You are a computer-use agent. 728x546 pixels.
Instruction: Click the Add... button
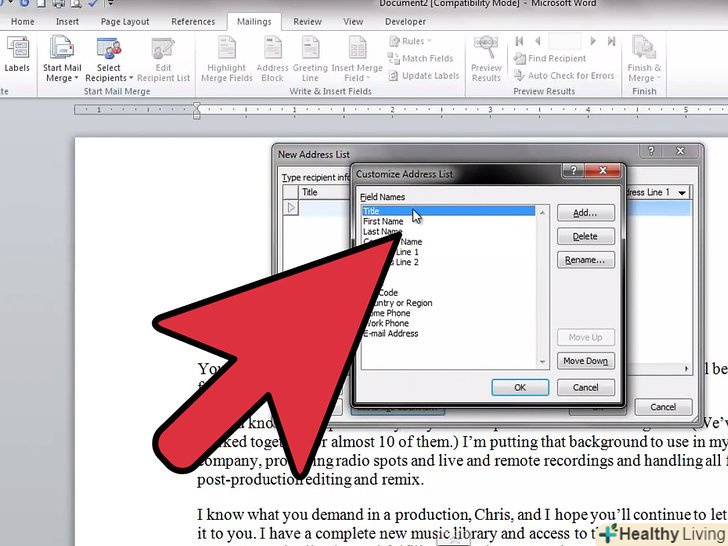click(x=585, y=213)
